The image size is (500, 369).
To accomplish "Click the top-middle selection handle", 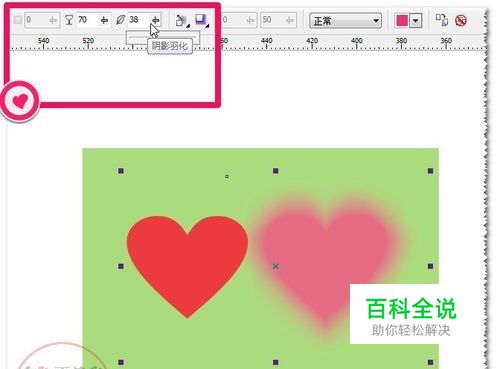I will (275, 171).
